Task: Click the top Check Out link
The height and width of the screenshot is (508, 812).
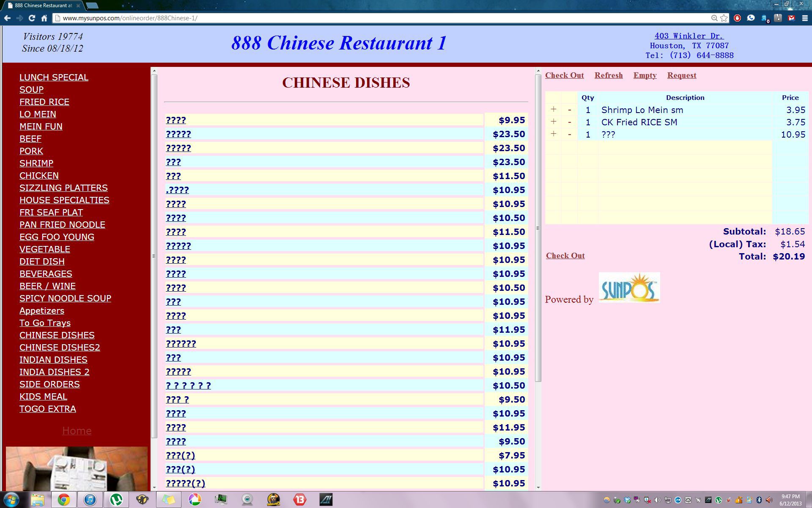Action: (x=564, y=75)
